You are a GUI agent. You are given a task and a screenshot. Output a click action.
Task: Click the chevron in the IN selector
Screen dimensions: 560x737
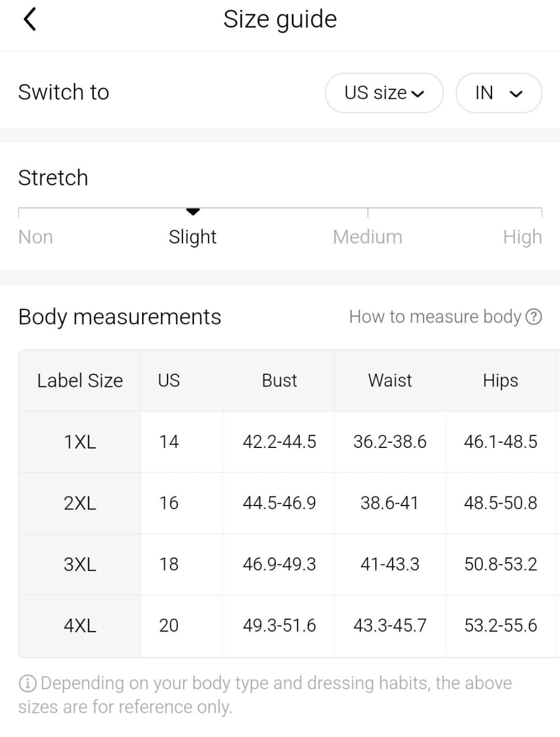(516, 93)
